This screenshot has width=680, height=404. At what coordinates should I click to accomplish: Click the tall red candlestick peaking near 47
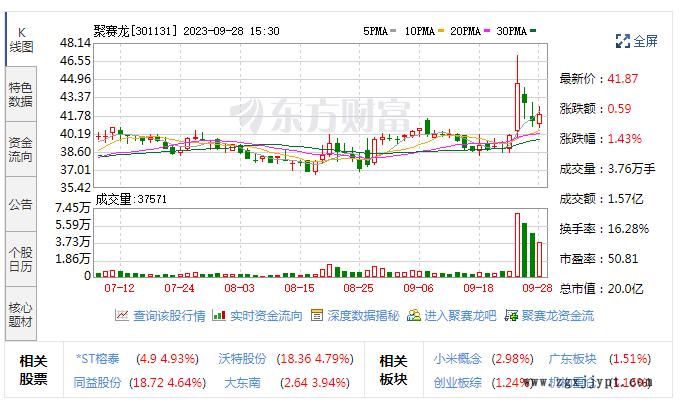517,107
